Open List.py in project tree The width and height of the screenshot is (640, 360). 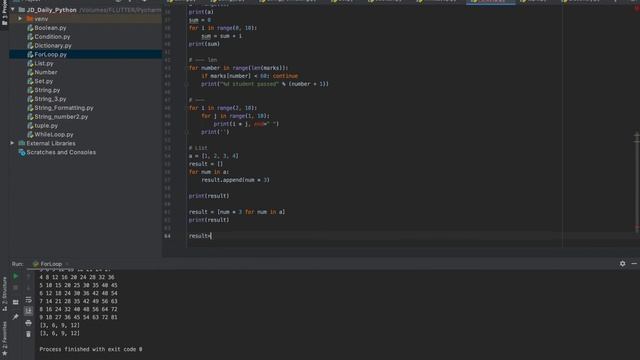click(44, 63)
